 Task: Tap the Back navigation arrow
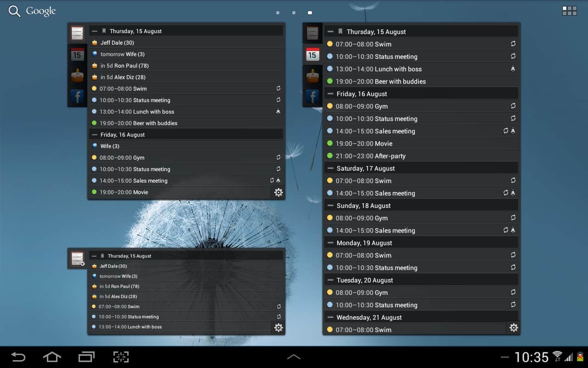tap(18, 356)
